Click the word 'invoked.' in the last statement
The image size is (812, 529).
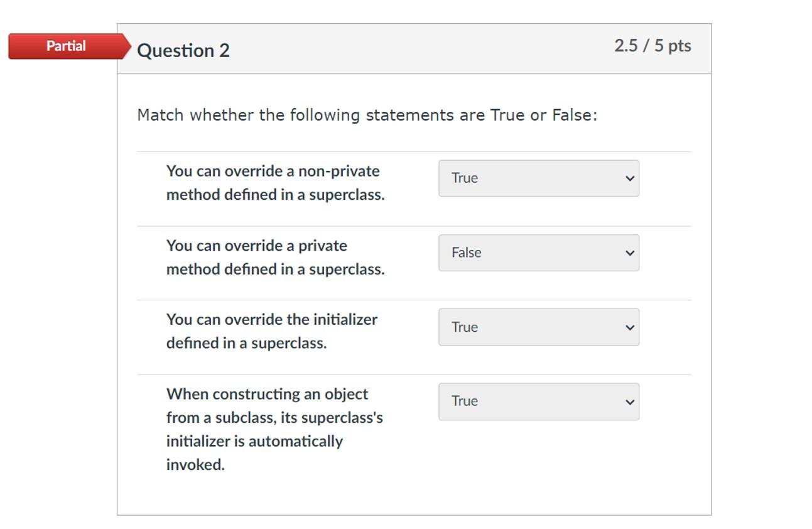tap(195, 465)
